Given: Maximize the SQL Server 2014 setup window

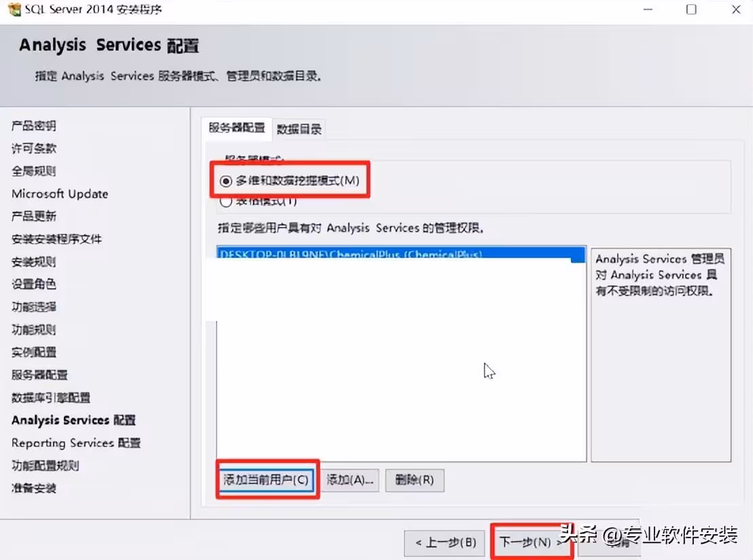Looking at the screenshot, I should click(x=691, y=9).
